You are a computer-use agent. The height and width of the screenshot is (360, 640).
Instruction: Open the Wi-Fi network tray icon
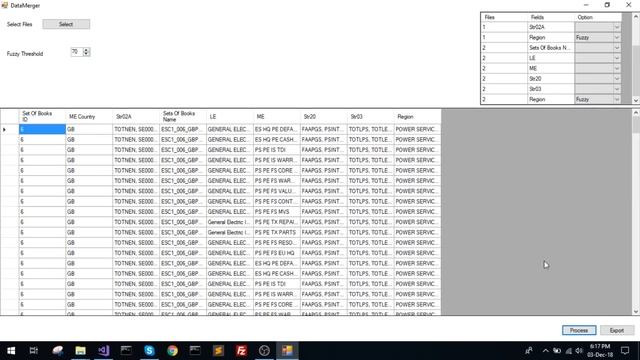point(568,351)
